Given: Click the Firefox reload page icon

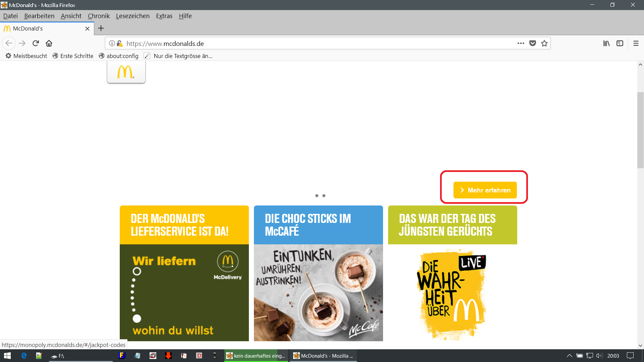Looking at the screenshot, I should pos(36,43).
